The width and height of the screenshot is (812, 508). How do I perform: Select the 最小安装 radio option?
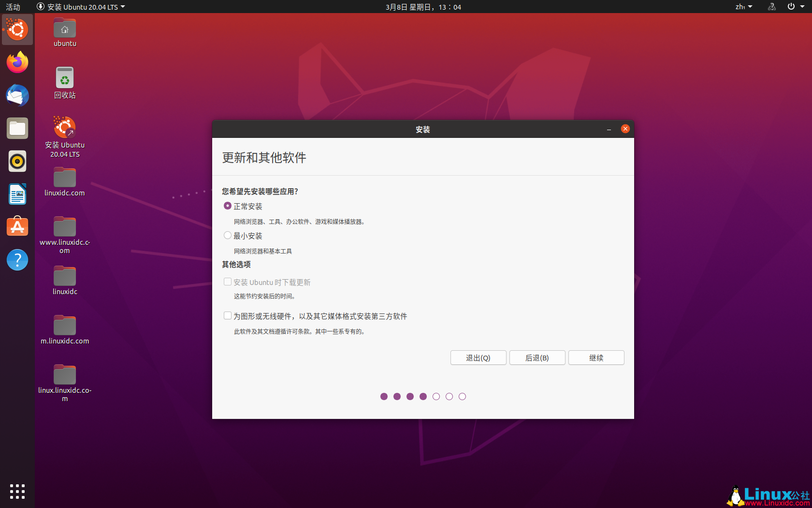tap(228, 235)
